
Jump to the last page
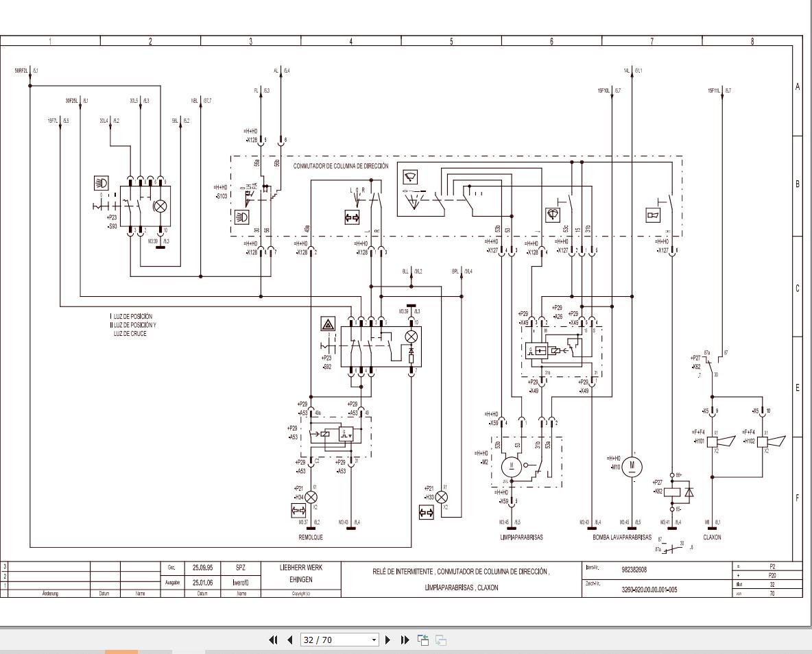coord(405,640)
